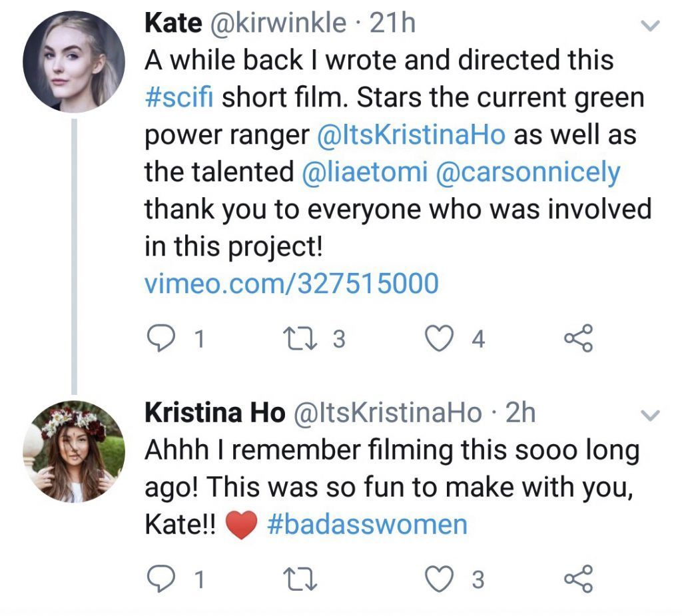Viewport: 682px width, 616px height.
Task: Visit the @carsonnicely profile mention
Action: [527, 172]
